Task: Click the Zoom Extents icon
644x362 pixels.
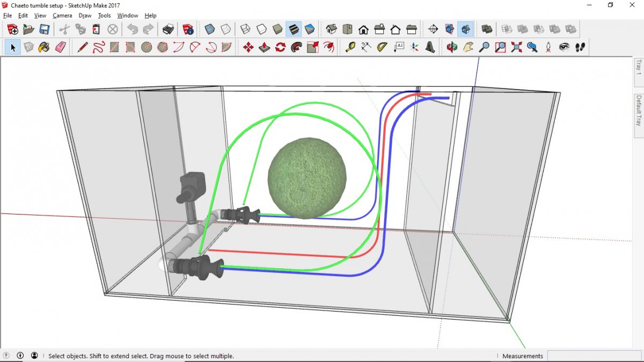Action: click(516, 47)
